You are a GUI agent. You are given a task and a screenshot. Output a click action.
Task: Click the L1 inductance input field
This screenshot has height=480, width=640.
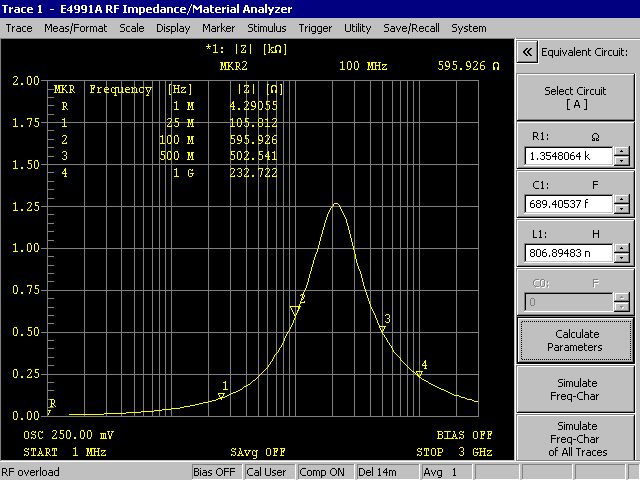click(x=567, y=254)
